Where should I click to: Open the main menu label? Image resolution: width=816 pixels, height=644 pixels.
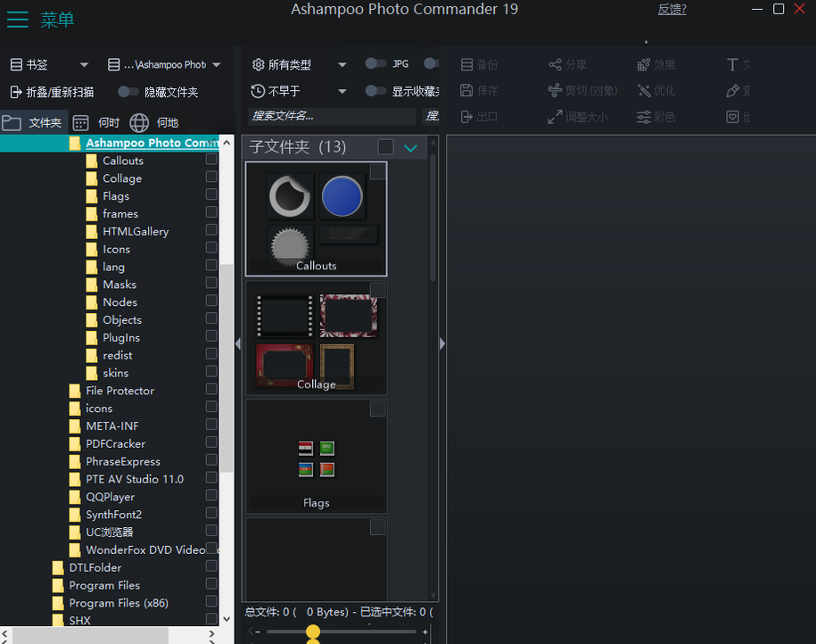pos(57,20)
